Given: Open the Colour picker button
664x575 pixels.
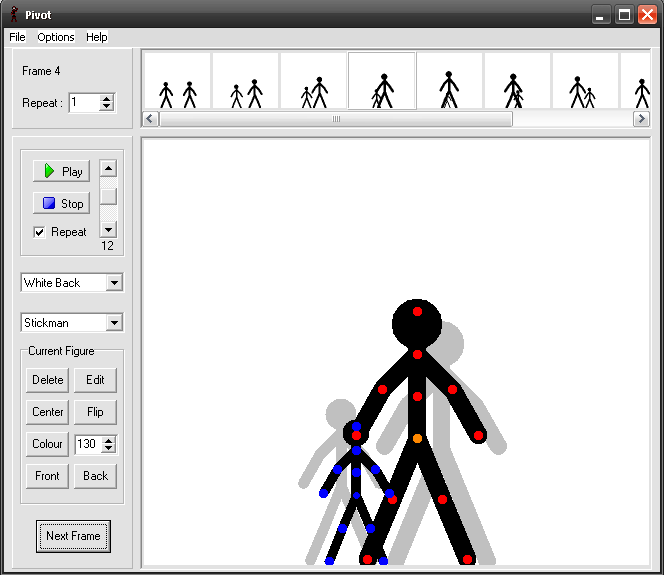Looking at the screenshot, I should (47, 444).
